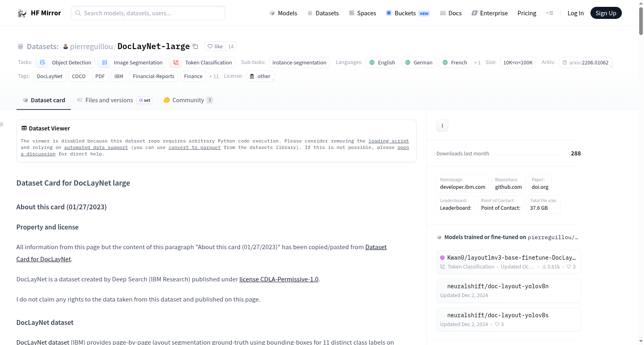
Task: Open the arxiv:2206.01062 tag
Action: [x=586, y=62]
